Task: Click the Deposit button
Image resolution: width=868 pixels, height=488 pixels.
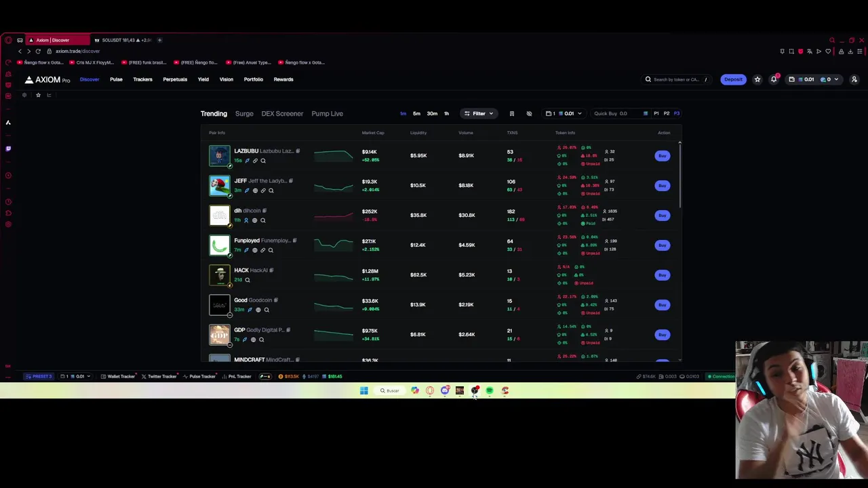Action: (733, 79)
